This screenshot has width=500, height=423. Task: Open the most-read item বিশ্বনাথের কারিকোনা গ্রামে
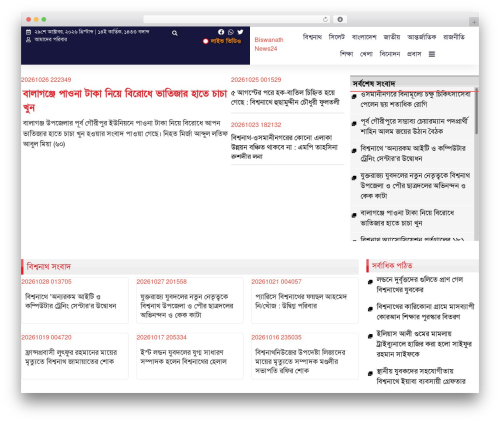pyautogui.click(x=425, y=311)
